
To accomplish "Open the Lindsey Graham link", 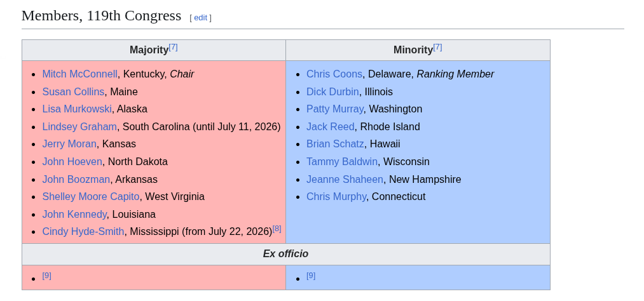I will point(79,127).
